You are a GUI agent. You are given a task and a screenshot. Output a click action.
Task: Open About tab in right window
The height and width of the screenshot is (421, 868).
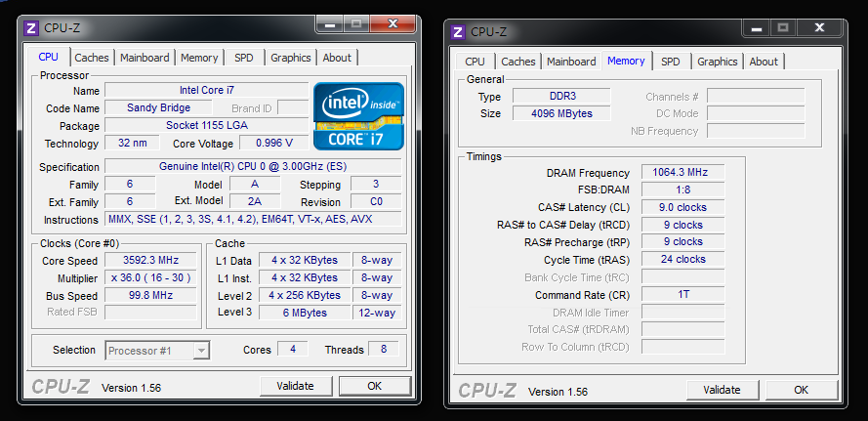click(x=764, y=62)
